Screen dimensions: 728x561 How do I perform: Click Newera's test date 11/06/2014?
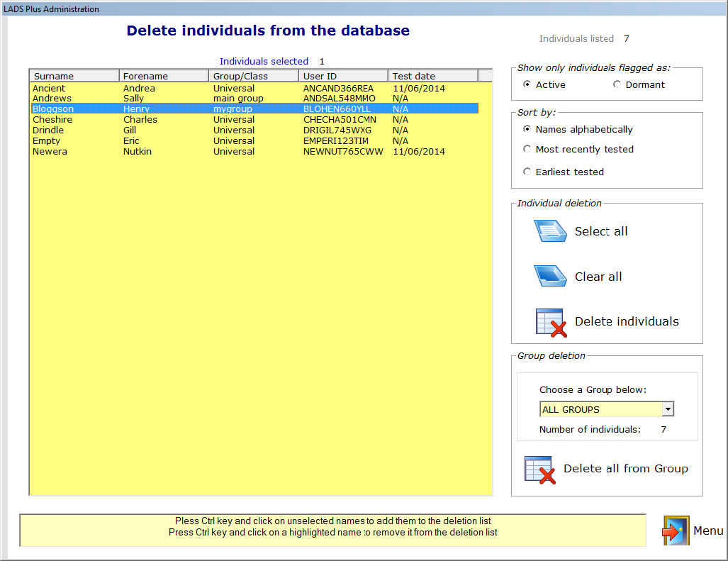[x=419, y=151]
